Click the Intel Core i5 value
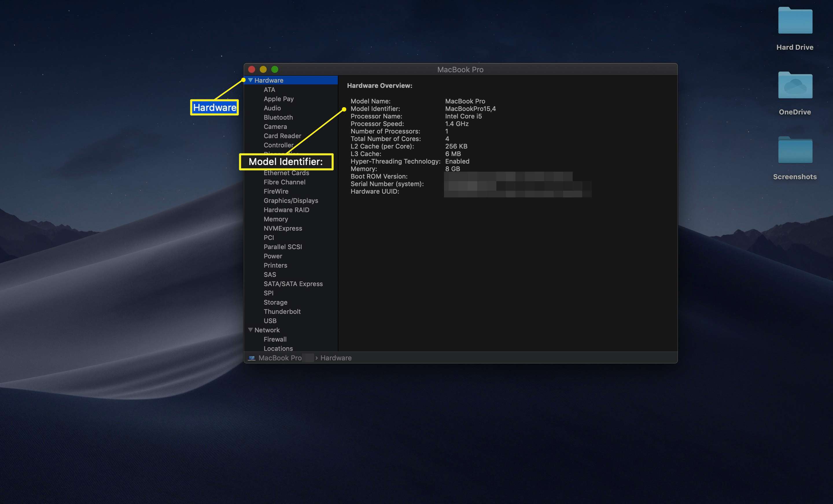The image size is (833, 504). coord(463,116)
